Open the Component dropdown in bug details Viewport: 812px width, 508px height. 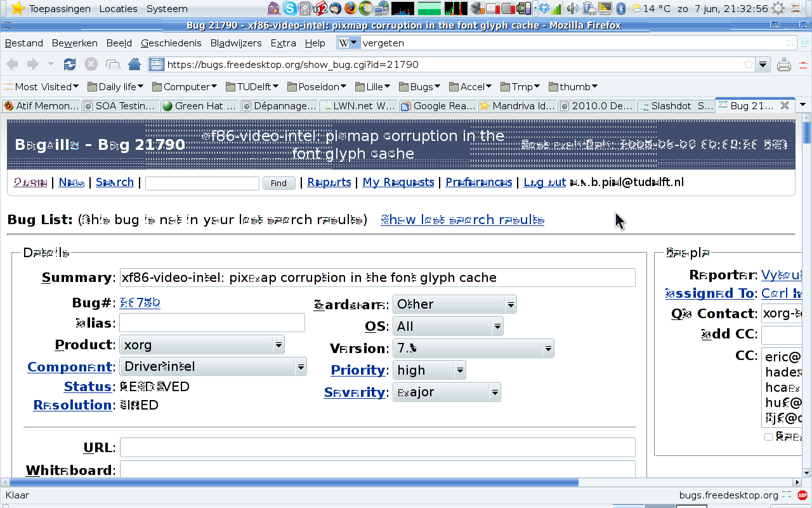pos(213,366)
